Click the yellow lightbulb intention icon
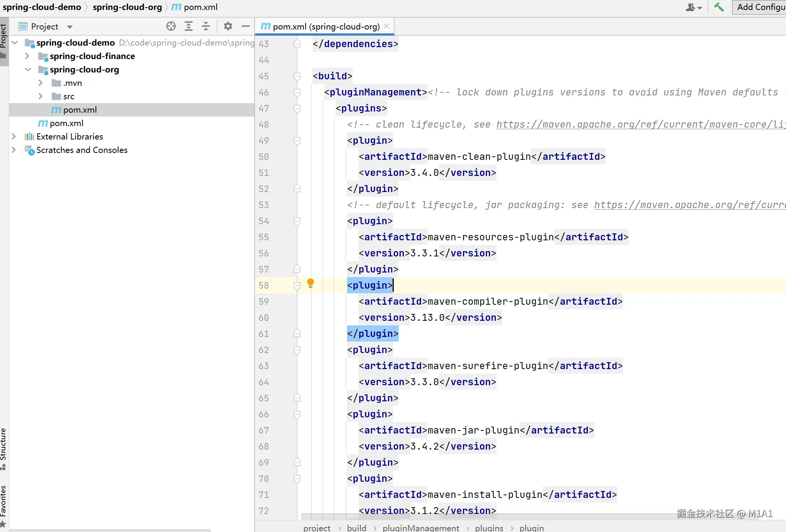The width and height of the screenshot is (786, 532). (x=311, y=284)
